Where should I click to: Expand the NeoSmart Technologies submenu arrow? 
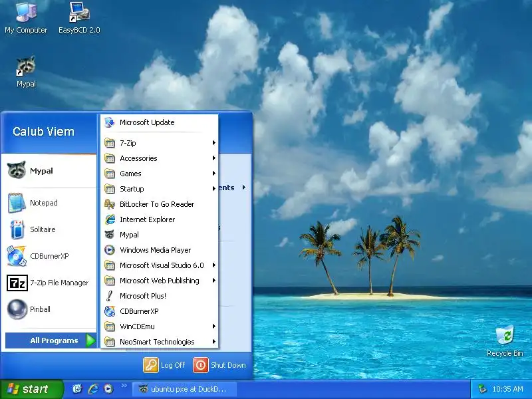(213, 342)
